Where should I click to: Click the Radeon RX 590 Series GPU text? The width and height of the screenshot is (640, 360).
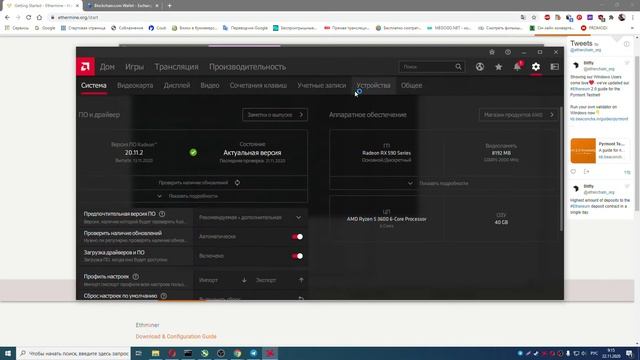[x=387, y=153]
